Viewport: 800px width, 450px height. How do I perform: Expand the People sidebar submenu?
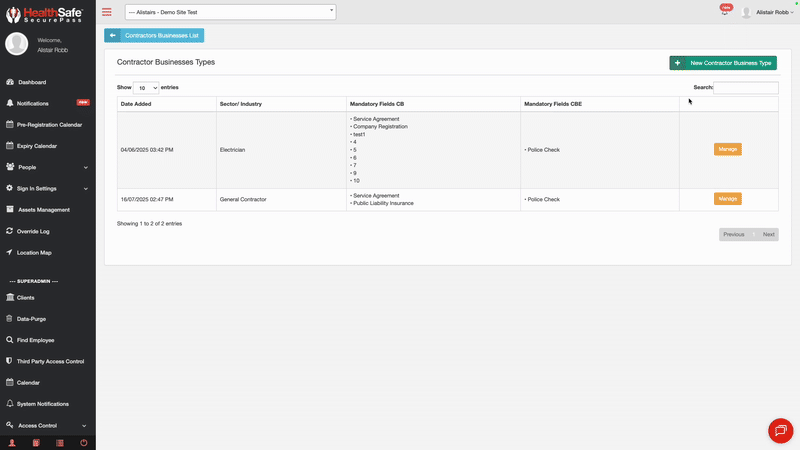click(x=86, y=167)
